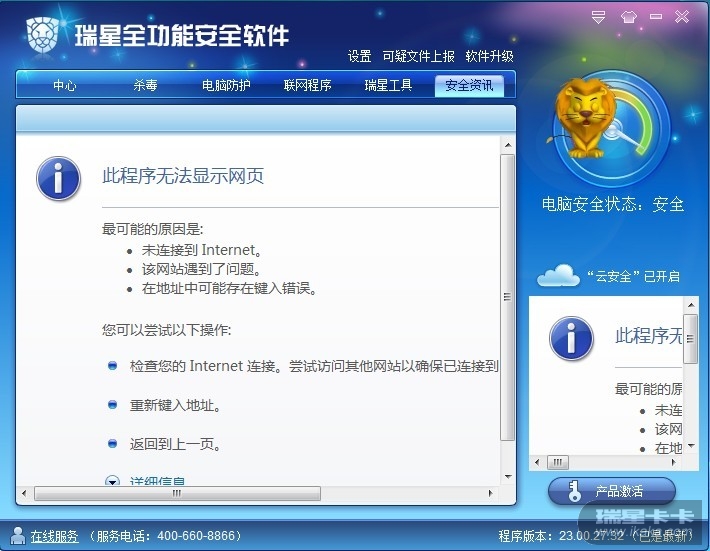Click the main panel scroll down arrow
The width and height of the screenshot is (710, 551).
(x=508, y=477)
